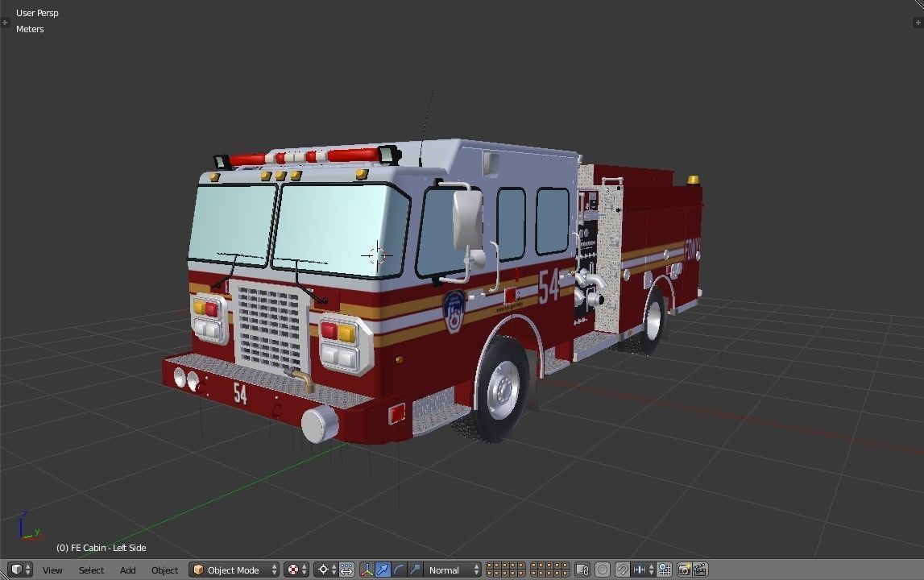Click the '(0) FE Cabin - Left Side' label
Viewport: 924px width, 580px height.
pyautogui.click(x=102, y=548)
